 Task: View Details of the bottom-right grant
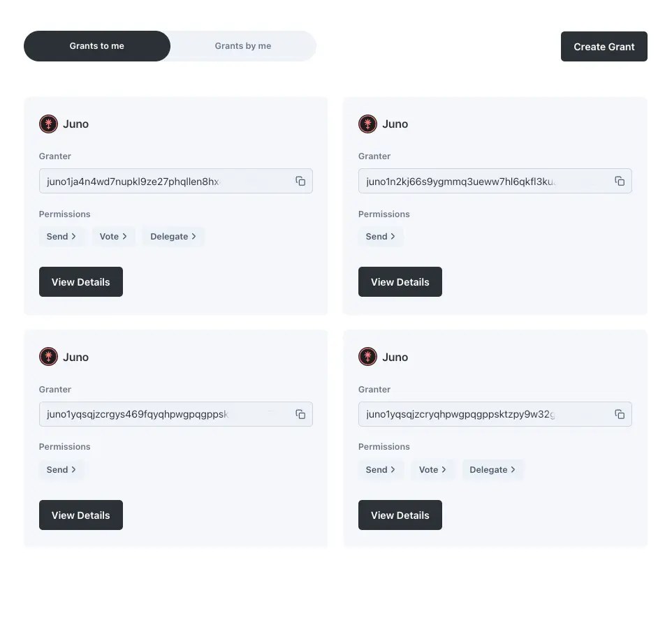400,515
